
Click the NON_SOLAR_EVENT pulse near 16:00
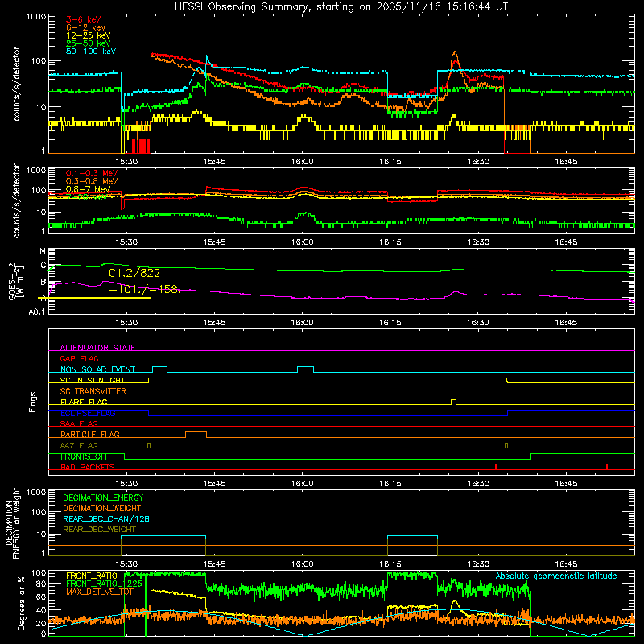click(305, 369)
